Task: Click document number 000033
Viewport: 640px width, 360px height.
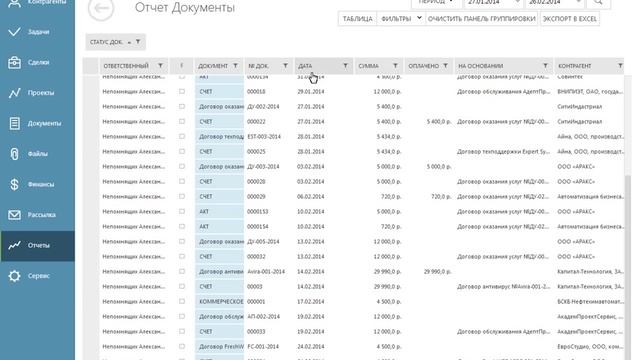Action: pos(256,331)
